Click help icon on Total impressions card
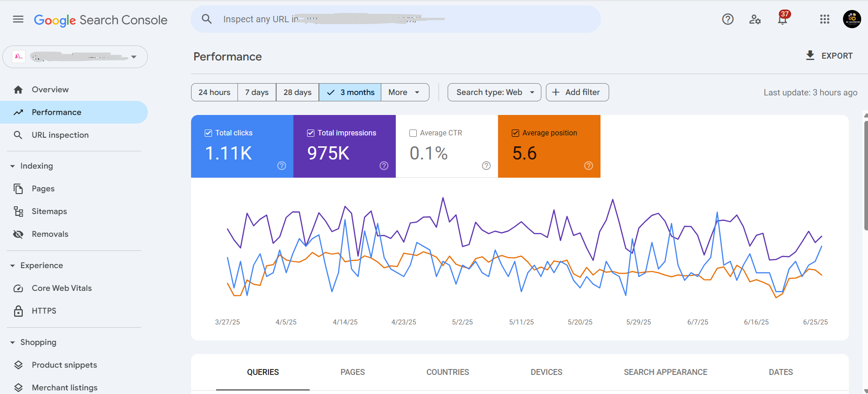 coord(384,166)
